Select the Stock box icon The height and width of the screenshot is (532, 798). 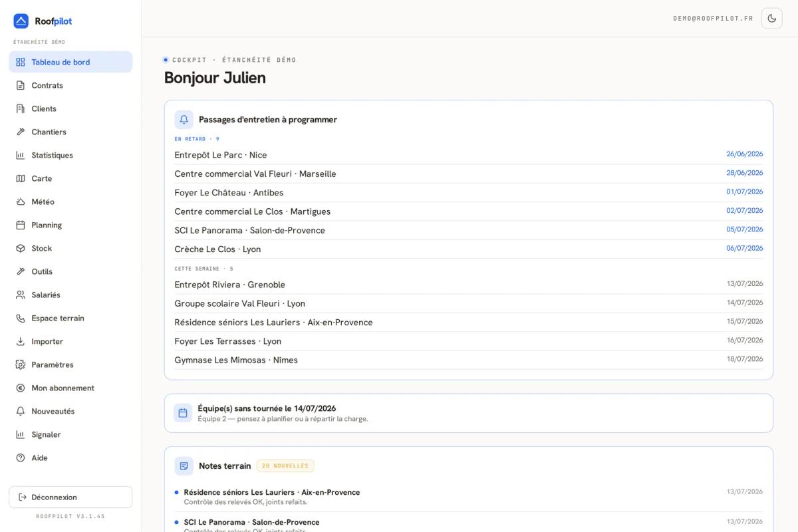tap(21, 248)
